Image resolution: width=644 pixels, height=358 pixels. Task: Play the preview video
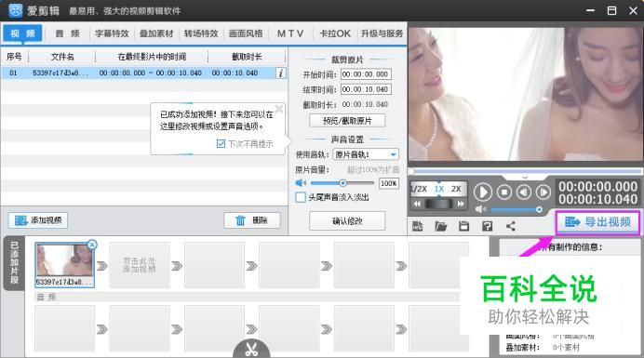[x=483, y=192]
